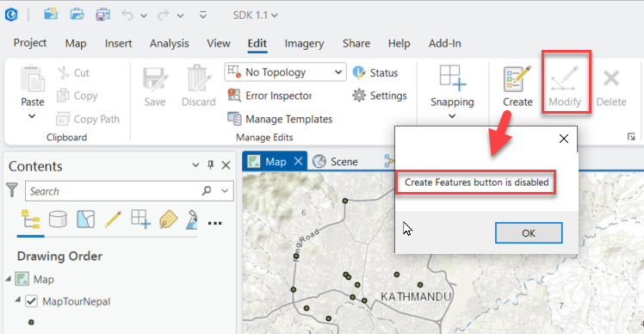This screenshot has width=644, height=334.
Task: Switch to the Share ribbon tab
Action: point(356,43)
